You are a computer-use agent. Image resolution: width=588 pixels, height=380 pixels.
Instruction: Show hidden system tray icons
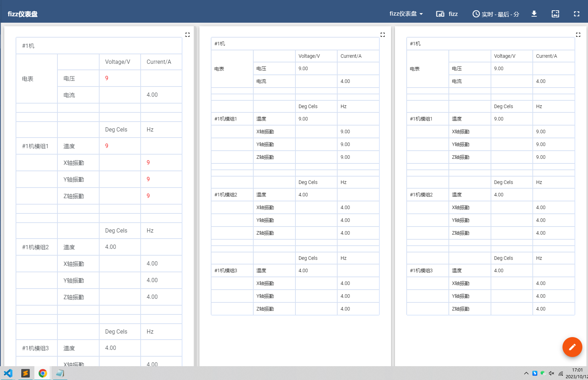coord(526,373)
